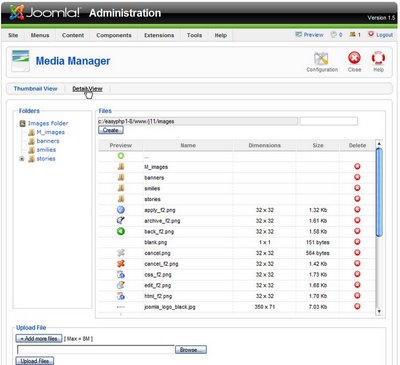Click joomla_logo_black.jpg file name
400x365 pixels.
click(x=170, y=307)
